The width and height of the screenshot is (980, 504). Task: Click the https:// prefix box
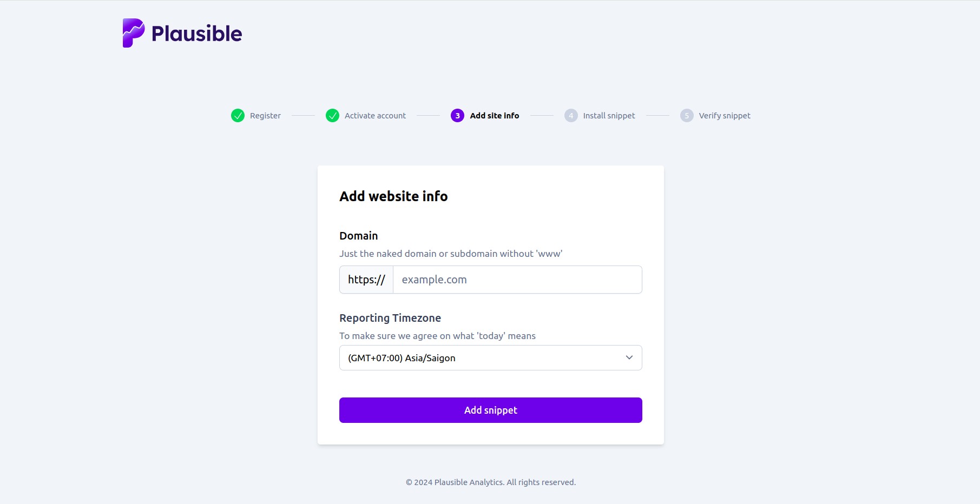pos(366,280)
